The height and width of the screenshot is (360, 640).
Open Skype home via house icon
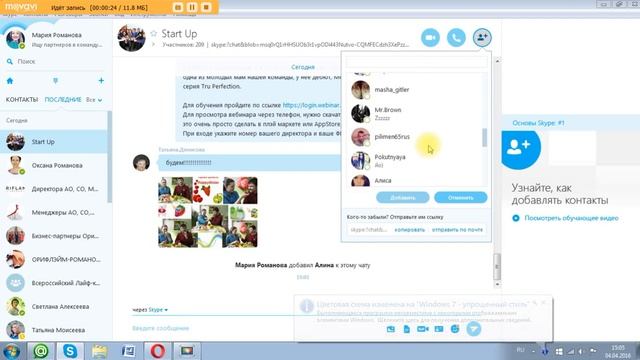click(10, 81)
